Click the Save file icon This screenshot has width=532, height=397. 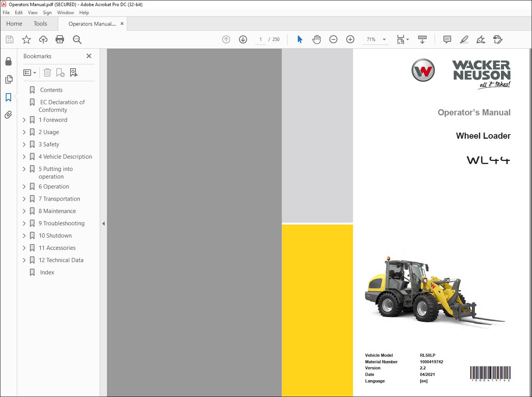pyautogui.click(x=10, y=39)
